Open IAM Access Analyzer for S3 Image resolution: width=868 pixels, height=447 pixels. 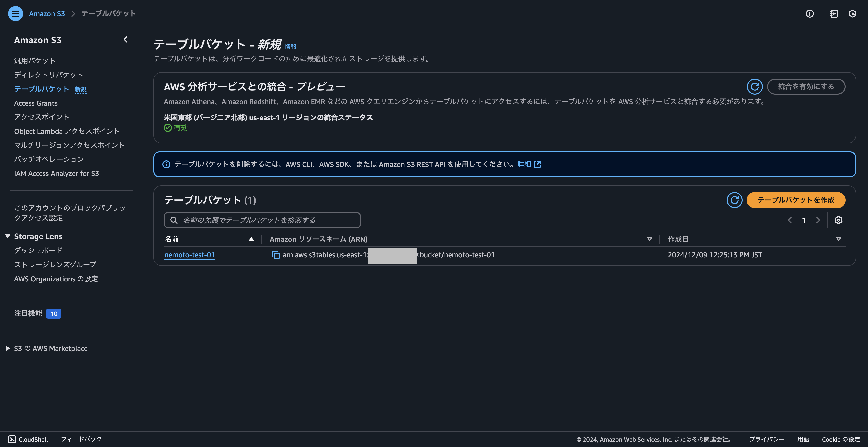tap(57, 173)
